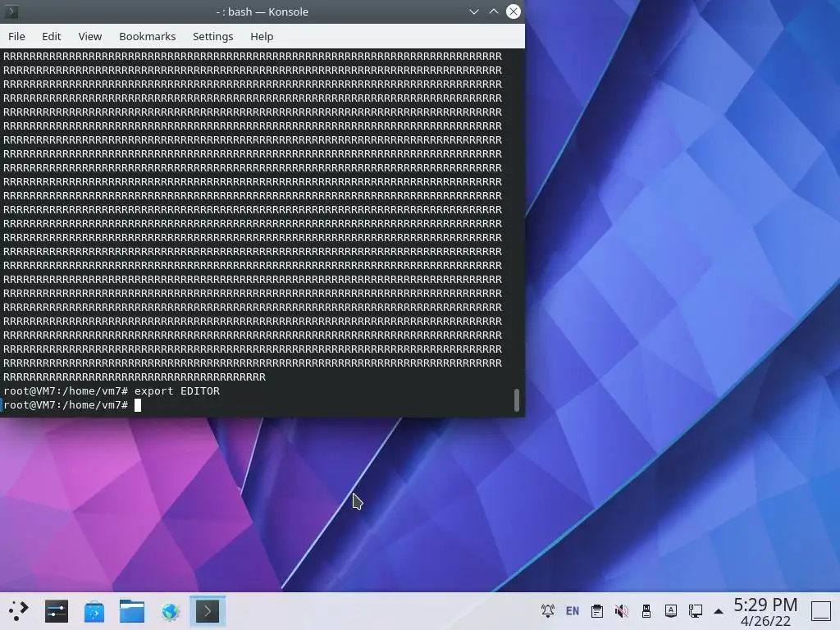Viewport: 840px width, 630px height.
Task: Launch Discover software center from taskbar
Action: coord(94,611)
